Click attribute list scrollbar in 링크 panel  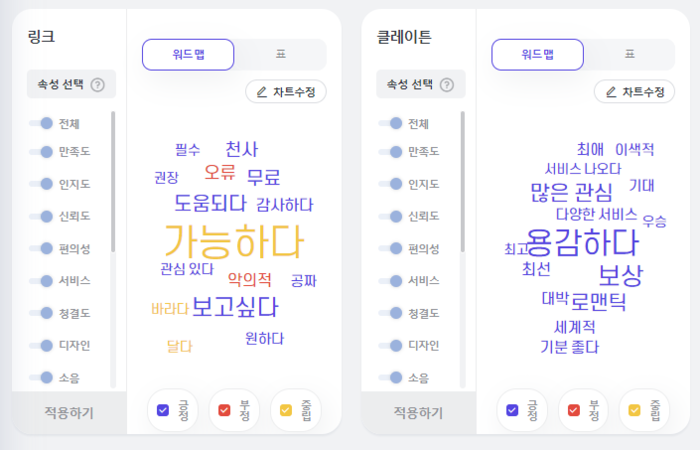pos(113,182)
